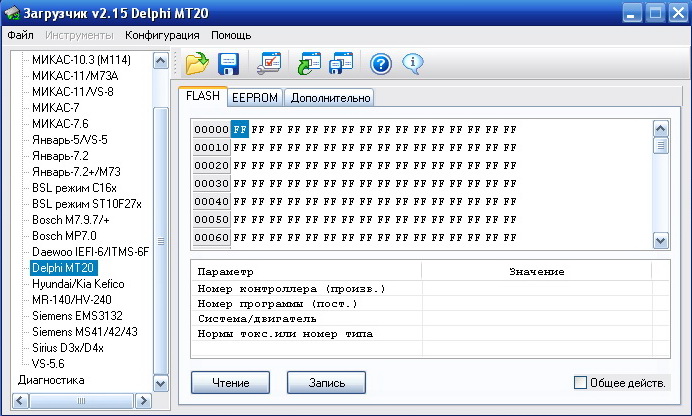Open help with blue question mark icon
The width and height of the screenshot is (692, 416).
point(380,64)
